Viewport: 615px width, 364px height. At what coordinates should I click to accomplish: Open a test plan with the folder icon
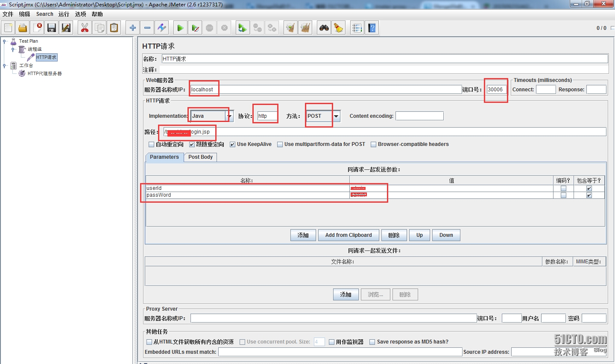click(23, 28)
